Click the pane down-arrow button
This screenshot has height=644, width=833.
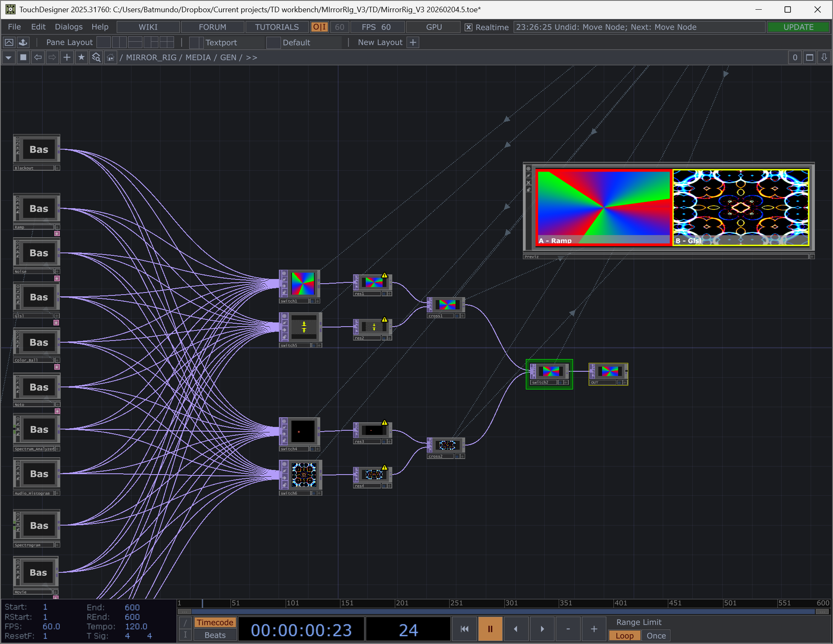click(x=824, y=57)
